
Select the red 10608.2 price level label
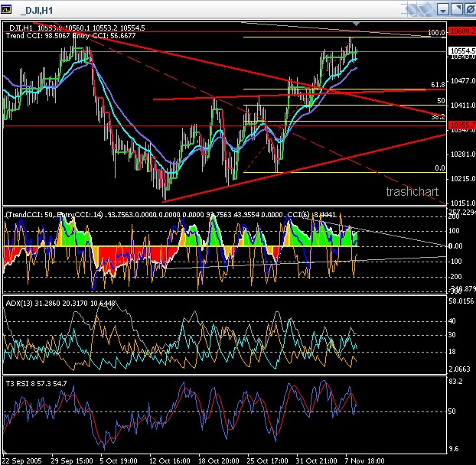click(x=461, y=31)
